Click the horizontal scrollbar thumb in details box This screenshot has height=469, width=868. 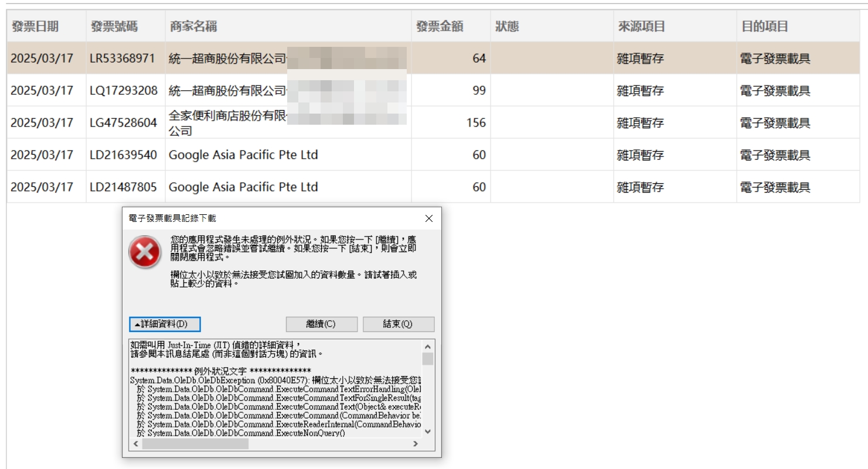(195, 444)
